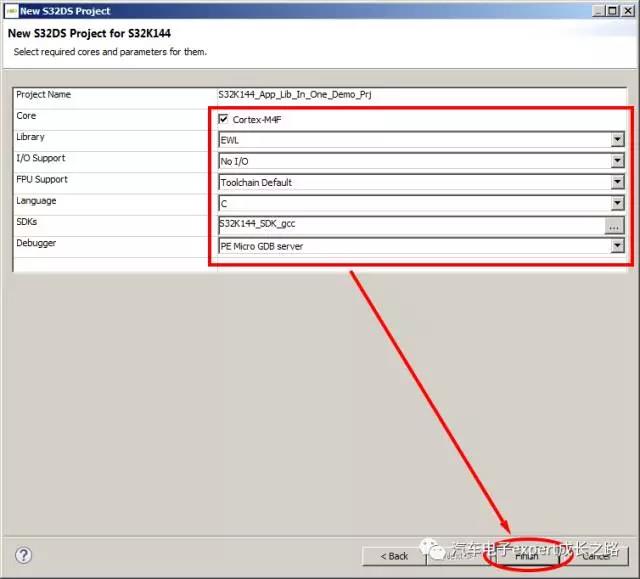Expand the I/O Support dropdown

tap(617, 161)
